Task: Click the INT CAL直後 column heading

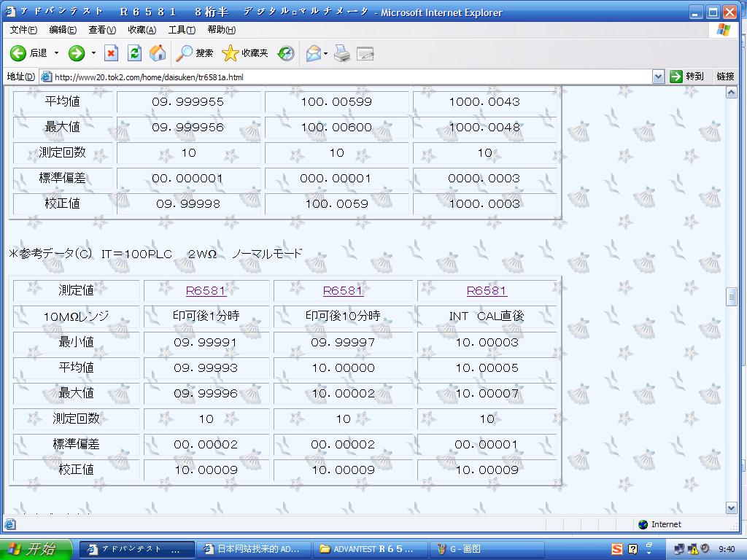Action: (x=487, y=316)
